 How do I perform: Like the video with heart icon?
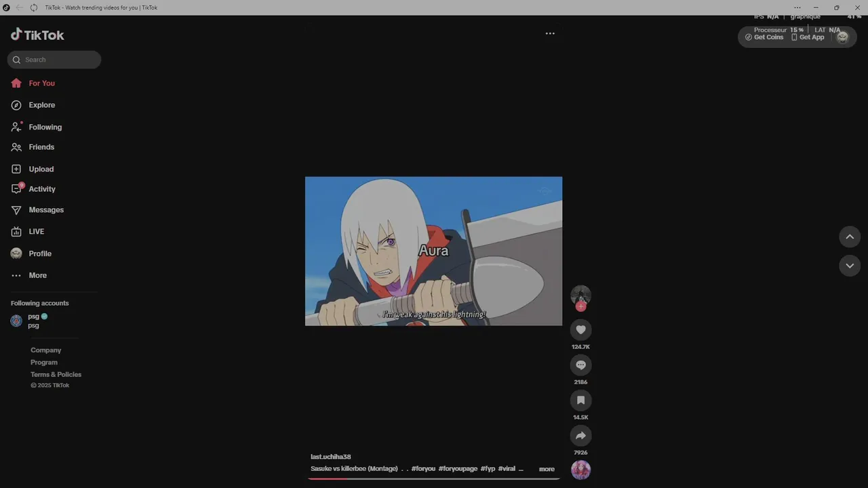click(580, 330)
